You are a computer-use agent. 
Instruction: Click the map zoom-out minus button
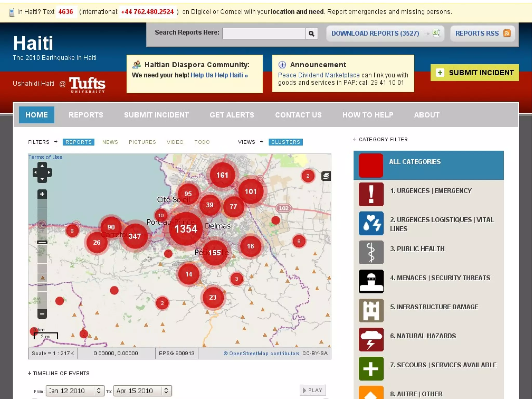[x=42, y=314]
